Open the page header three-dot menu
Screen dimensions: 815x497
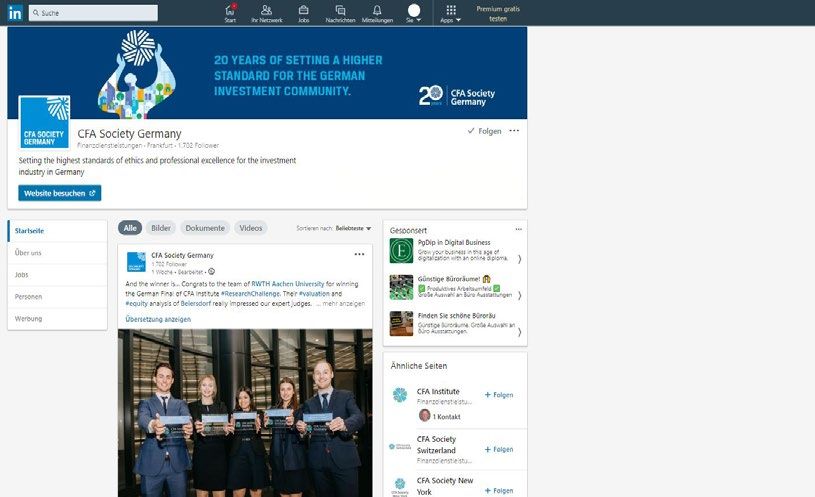point(514,130)
